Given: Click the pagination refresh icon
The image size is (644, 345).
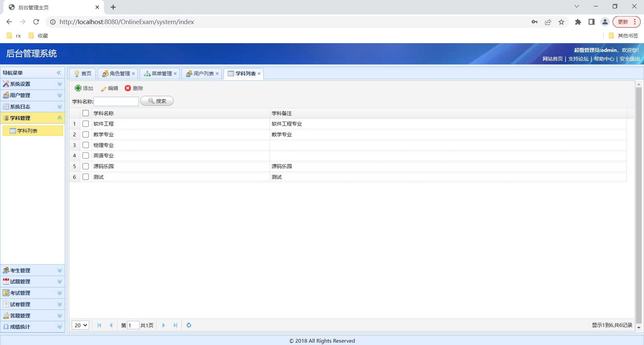Looking at the screenshot, I should (189, 325).
